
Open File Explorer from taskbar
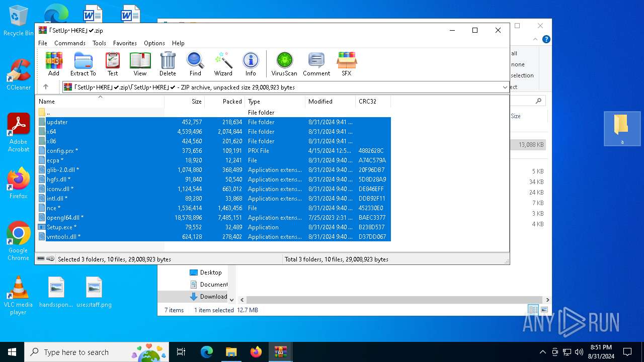point(231,352)
